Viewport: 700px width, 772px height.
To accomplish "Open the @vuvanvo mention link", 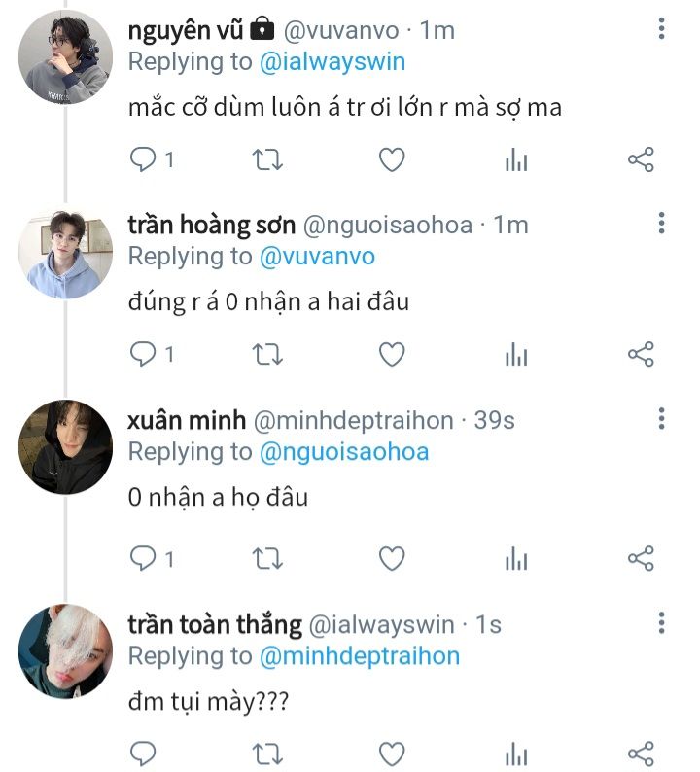I will [x=317, y=257].
